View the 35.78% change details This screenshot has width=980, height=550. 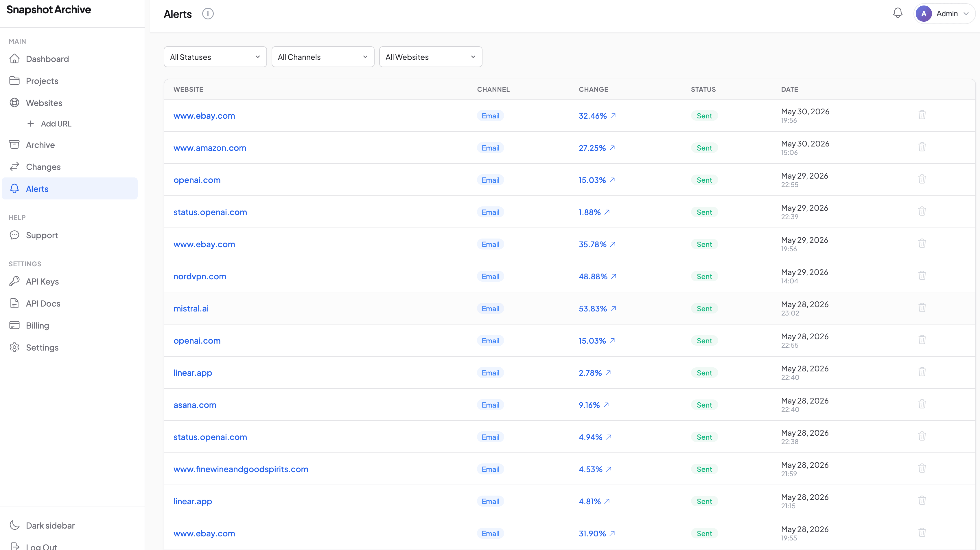point(597,244)
